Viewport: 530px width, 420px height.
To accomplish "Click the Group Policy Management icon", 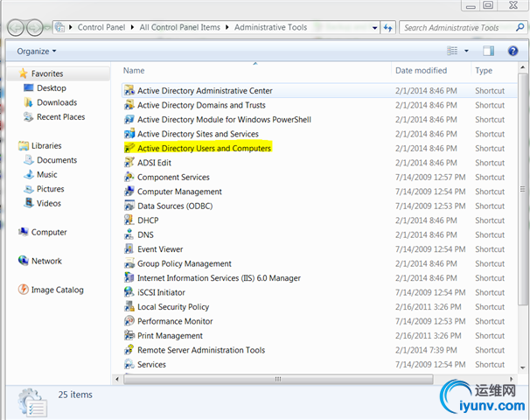I will (x=129, y=263).
